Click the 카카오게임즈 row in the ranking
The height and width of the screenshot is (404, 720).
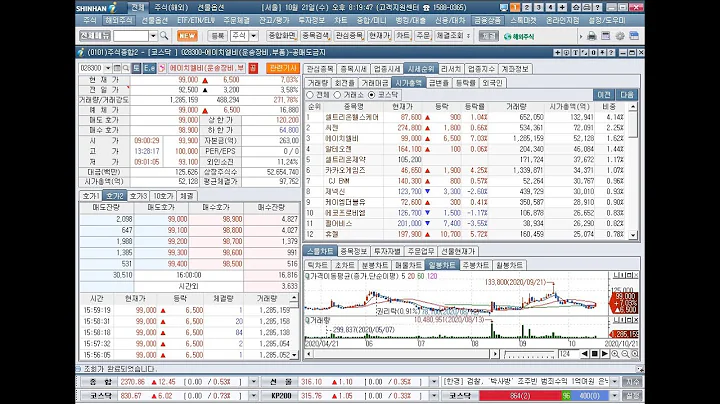465,170
